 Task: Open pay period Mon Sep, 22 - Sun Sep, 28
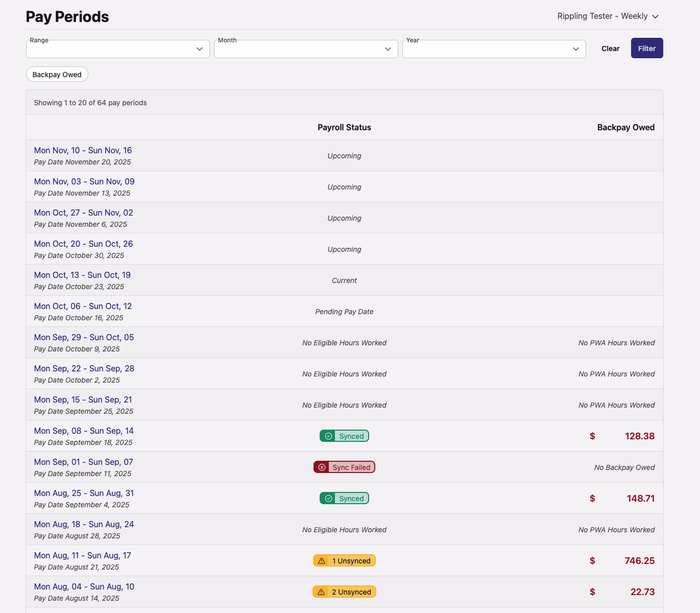[84, 368]
